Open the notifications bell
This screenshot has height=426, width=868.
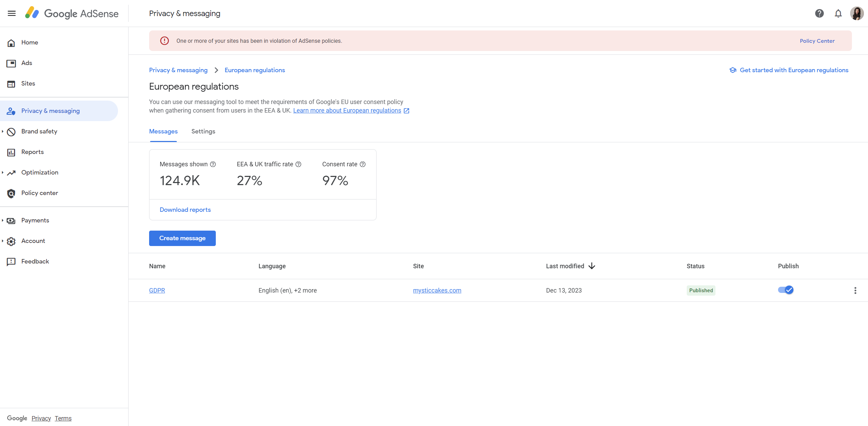click(x=838, y=13)
